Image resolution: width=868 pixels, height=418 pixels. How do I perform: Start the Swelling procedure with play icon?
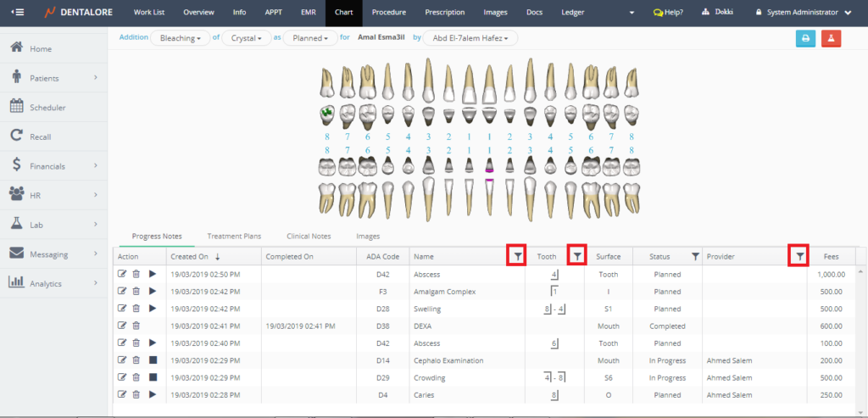tap(153, 309)
